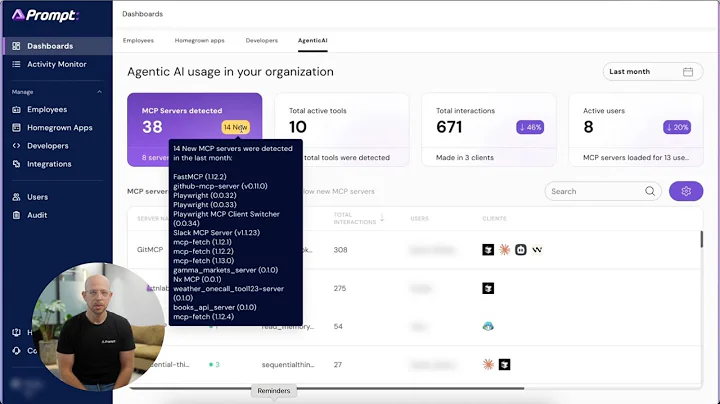Click the Developers code-brackets icon

pos(16,146)
